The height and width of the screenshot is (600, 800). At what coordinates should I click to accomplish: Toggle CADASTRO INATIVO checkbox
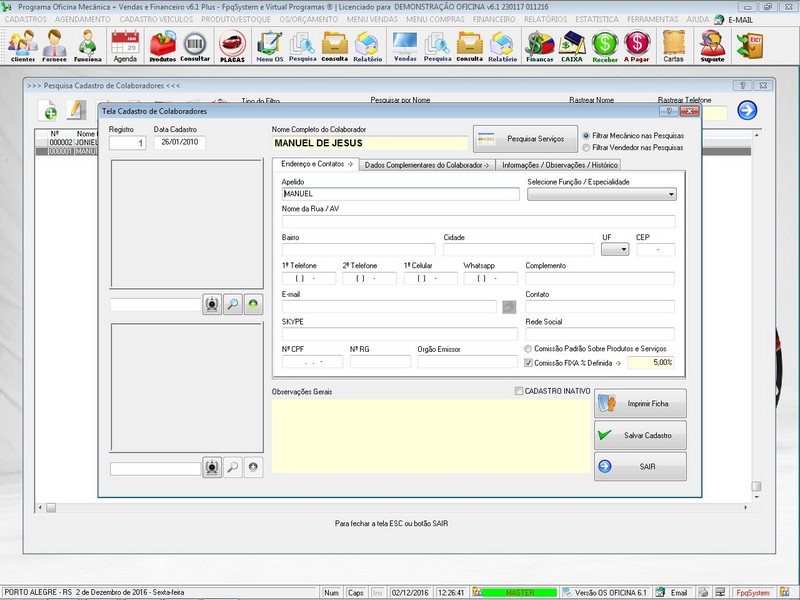(x=519, y=391)
